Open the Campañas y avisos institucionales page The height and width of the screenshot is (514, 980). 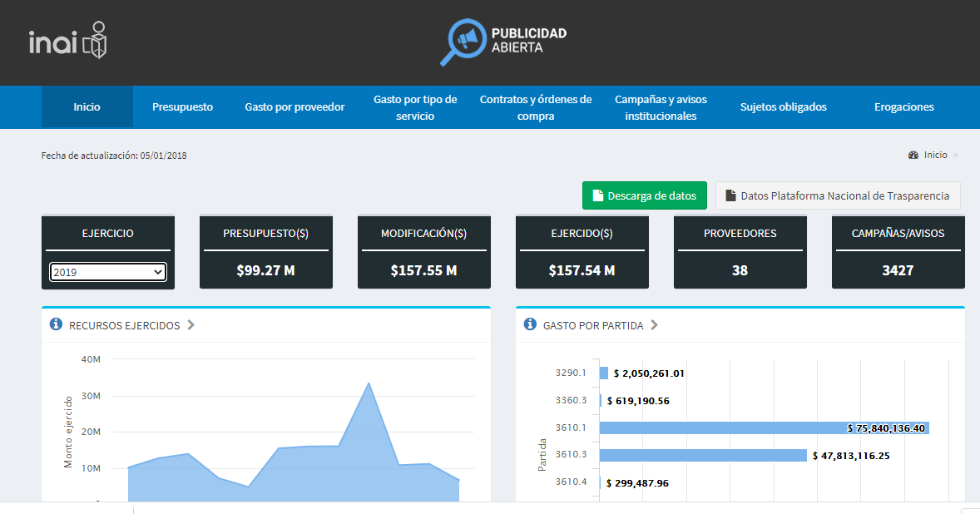point(660,106)
